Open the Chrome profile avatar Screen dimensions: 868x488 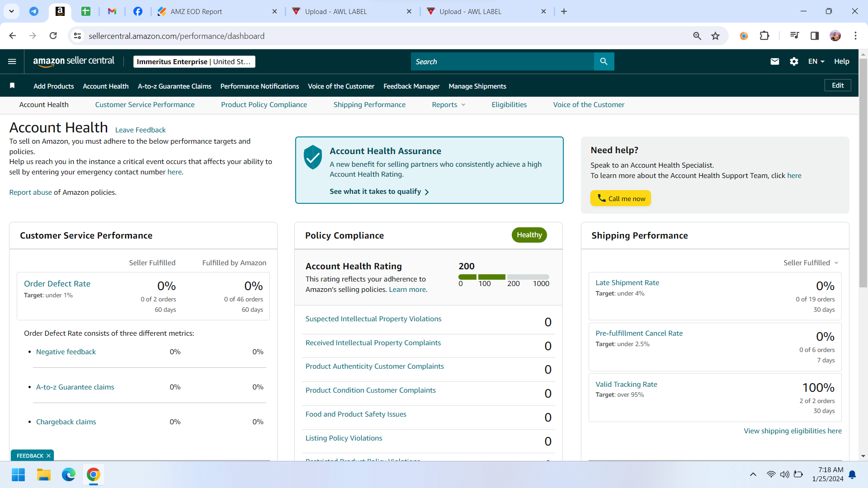(835, 36)
